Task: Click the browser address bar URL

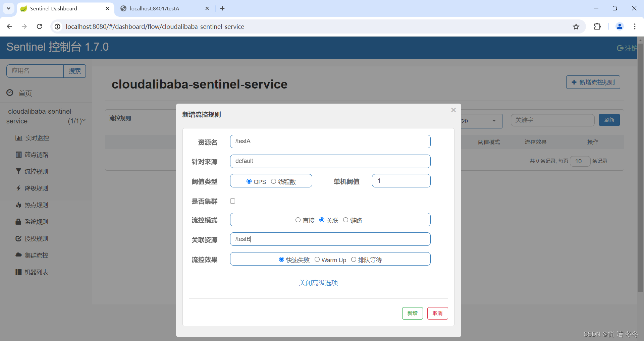Action: (155, 26)
